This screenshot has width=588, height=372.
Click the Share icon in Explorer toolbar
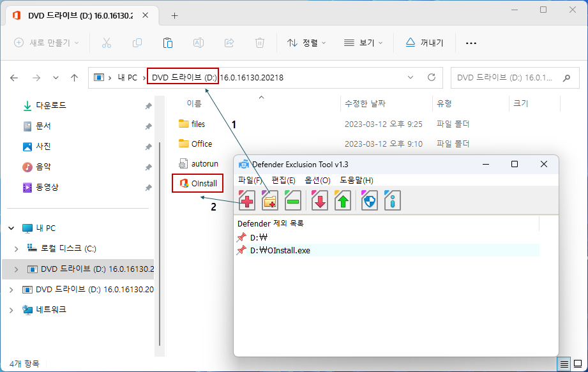coord(229,43)
